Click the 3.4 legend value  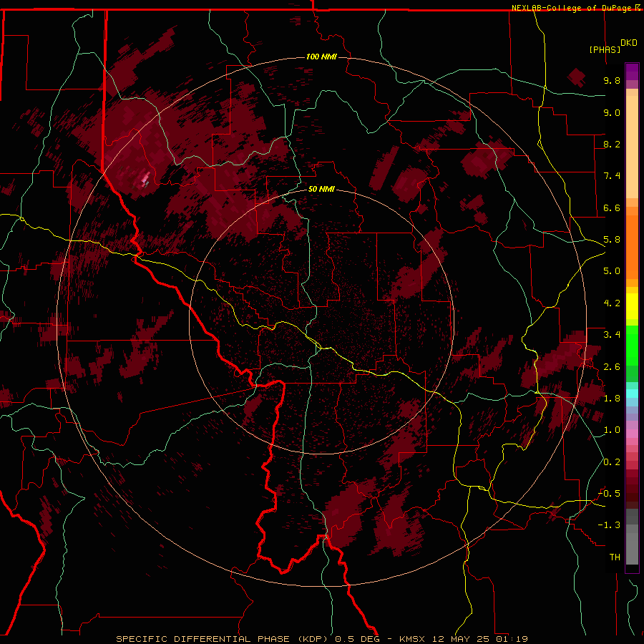(x=612, y=335)
